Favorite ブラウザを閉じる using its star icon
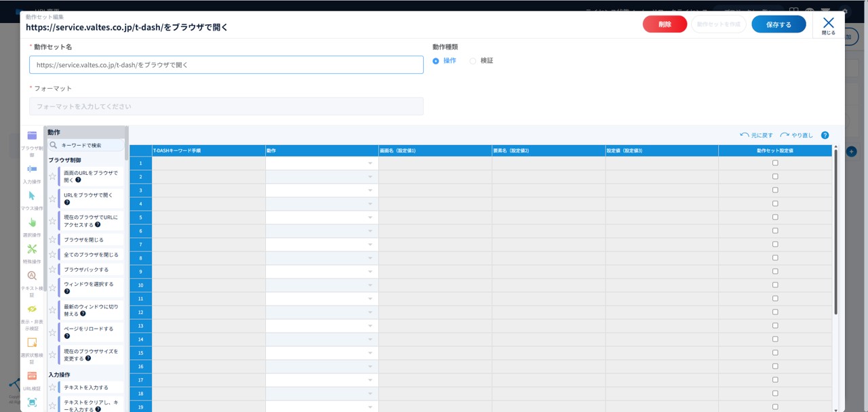Viewport: 868px width, 412px height. (x=52, y=240)
